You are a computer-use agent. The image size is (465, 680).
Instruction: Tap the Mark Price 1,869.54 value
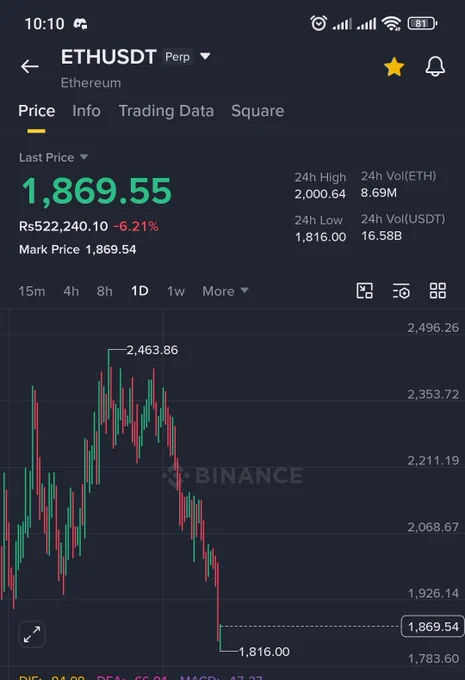(x=111, y=249)
